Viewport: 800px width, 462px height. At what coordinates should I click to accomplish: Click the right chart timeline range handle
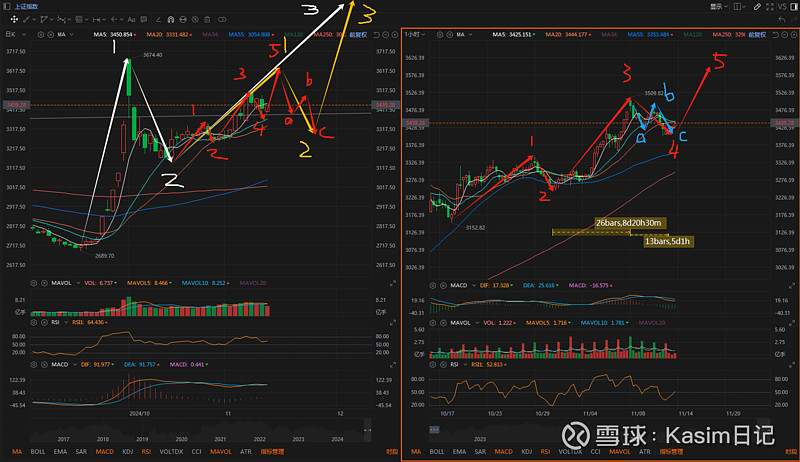(434, 430)
